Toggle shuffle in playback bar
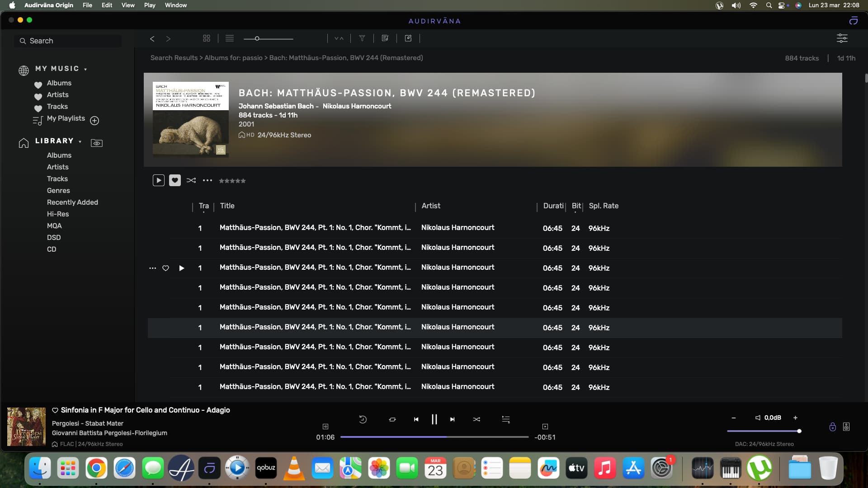 tap(476, 419)
